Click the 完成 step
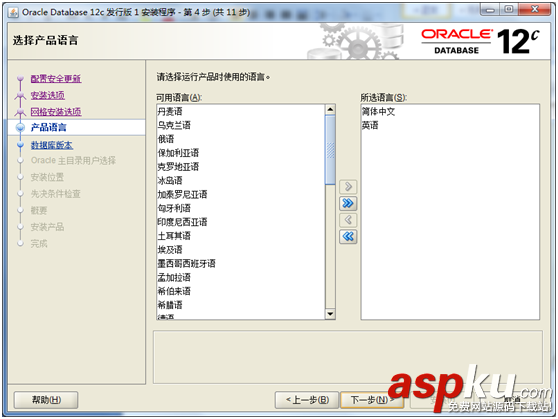The height and width of the screenshot is (419, 558). [39, 244]
